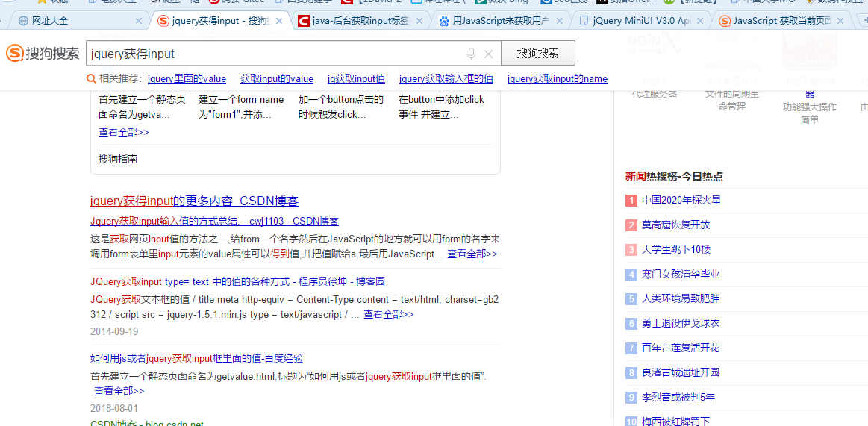This screenshot has width=868, height=426.
Task: Click step text 加一个button点击的时候触发click
Action: pyautogui.click(x=341, y=107)
